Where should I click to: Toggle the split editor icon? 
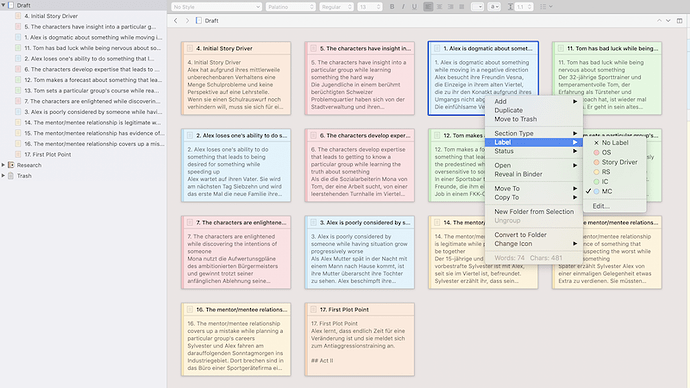coord(679,21)
